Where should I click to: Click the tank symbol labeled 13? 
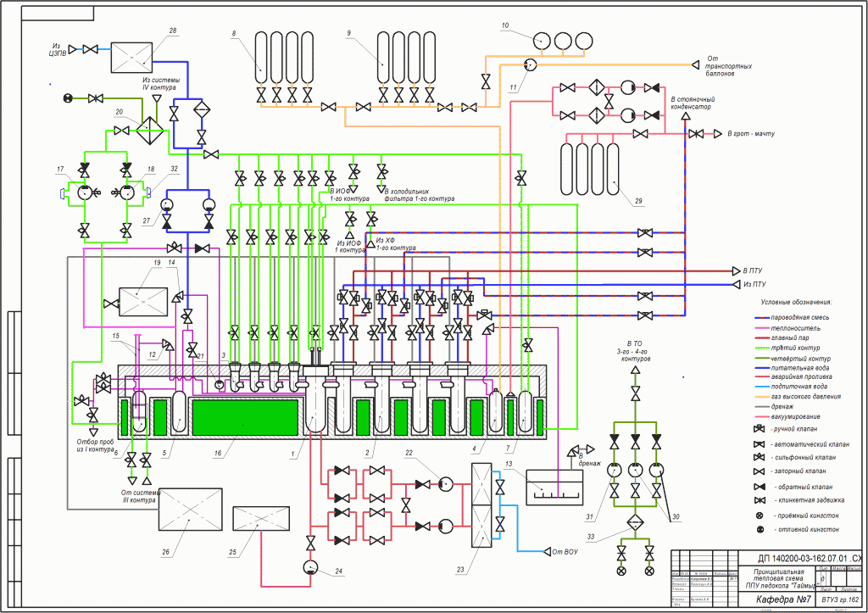pyautogui.click(x=554, y=488)
